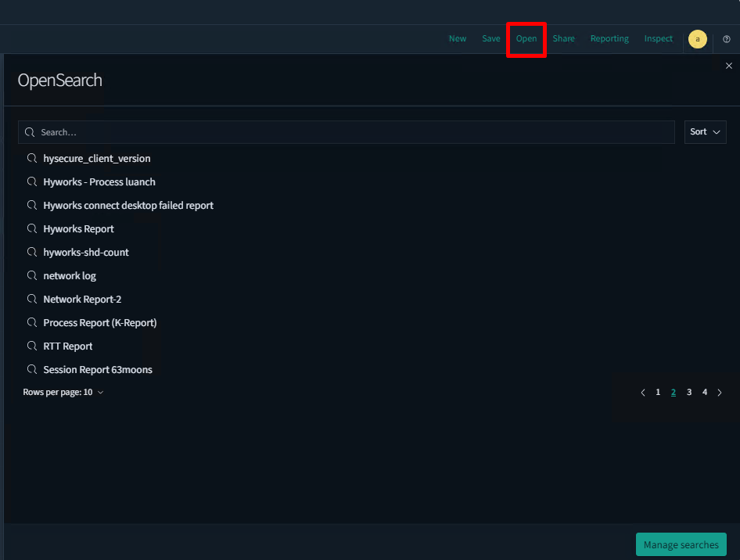Go to previous page arrow
Viewport: 740px width, 560px height.
pos(643,393)
